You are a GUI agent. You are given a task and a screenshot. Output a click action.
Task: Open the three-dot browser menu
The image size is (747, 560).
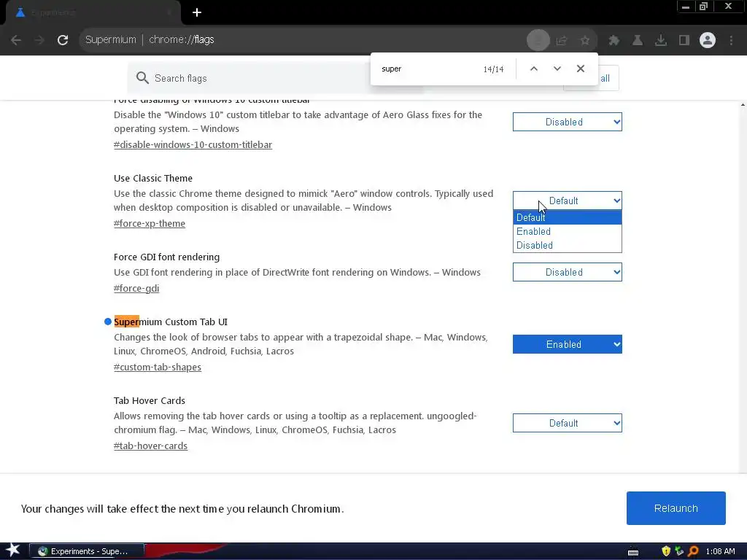[731, 41]
